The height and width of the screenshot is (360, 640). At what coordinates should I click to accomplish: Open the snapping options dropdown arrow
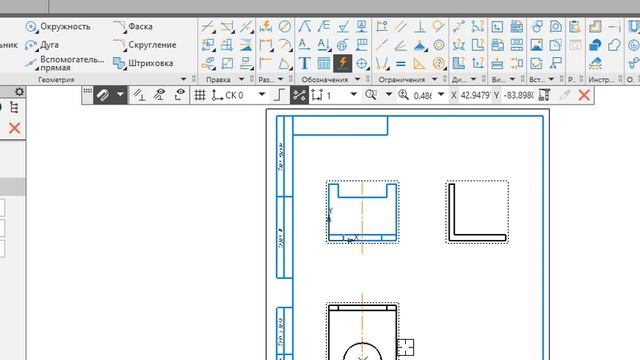coord(120,95)
